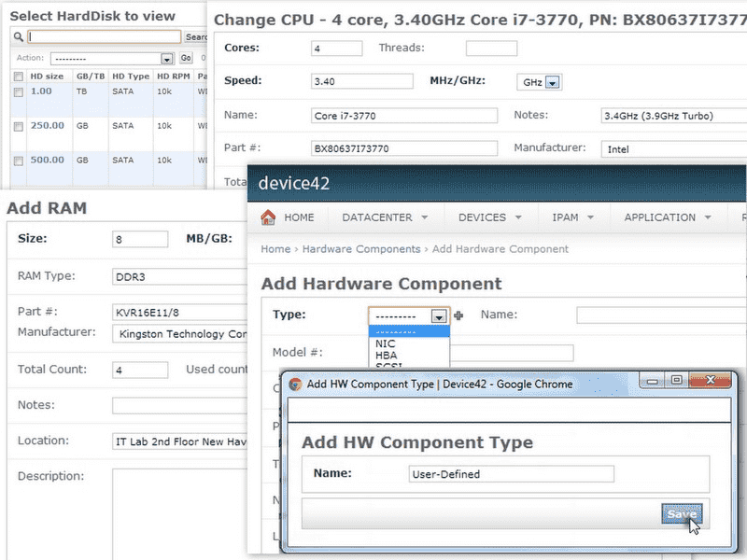747x560 pixels.
Task: Open the HOME menu item
Action: [x=299, y=217]
